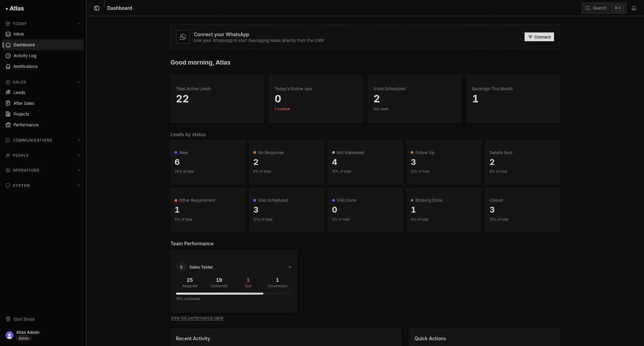Click the Activity Log clock icon
This screenshot has height=346, width=644.
pyautogui.click(x=8, y=56)
